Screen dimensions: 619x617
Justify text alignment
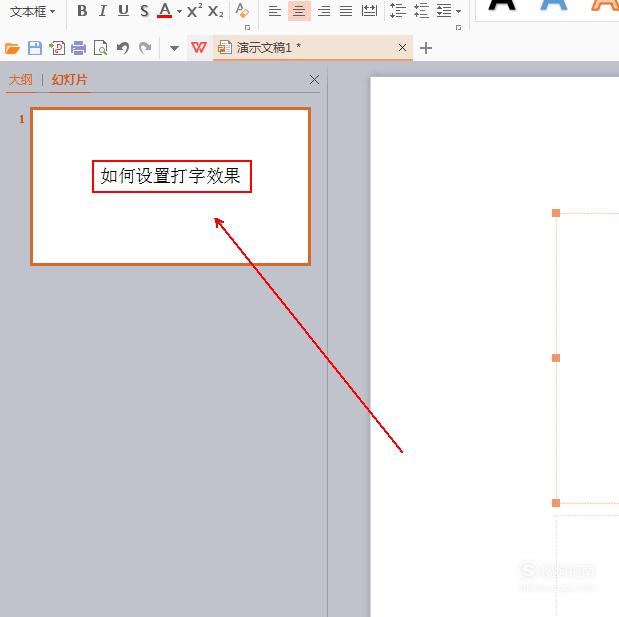click(346, 11)
